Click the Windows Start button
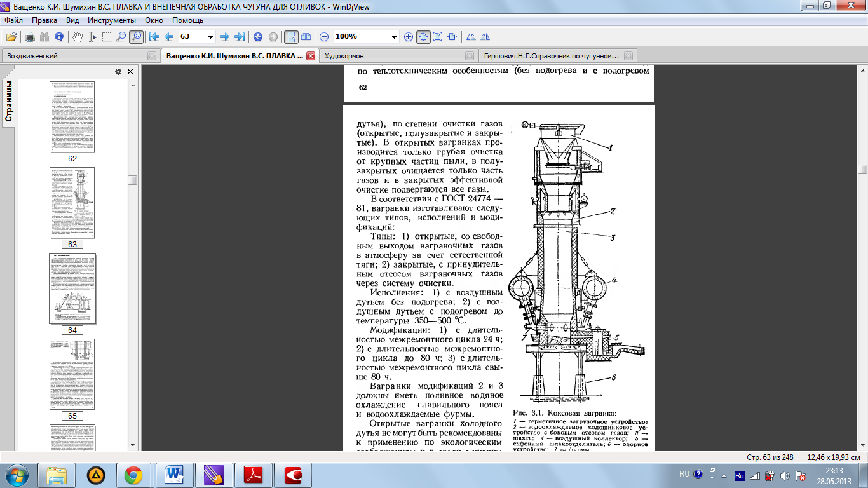 point(15,475)
